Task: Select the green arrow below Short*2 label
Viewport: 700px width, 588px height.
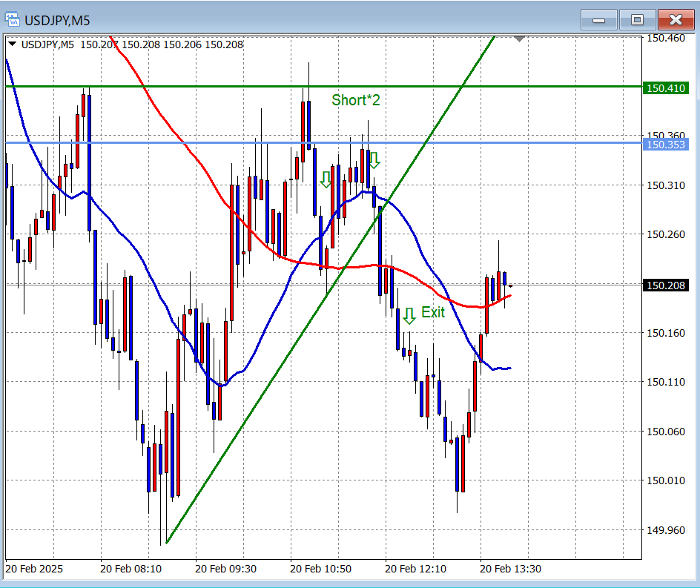Action: tap(374, 159)
